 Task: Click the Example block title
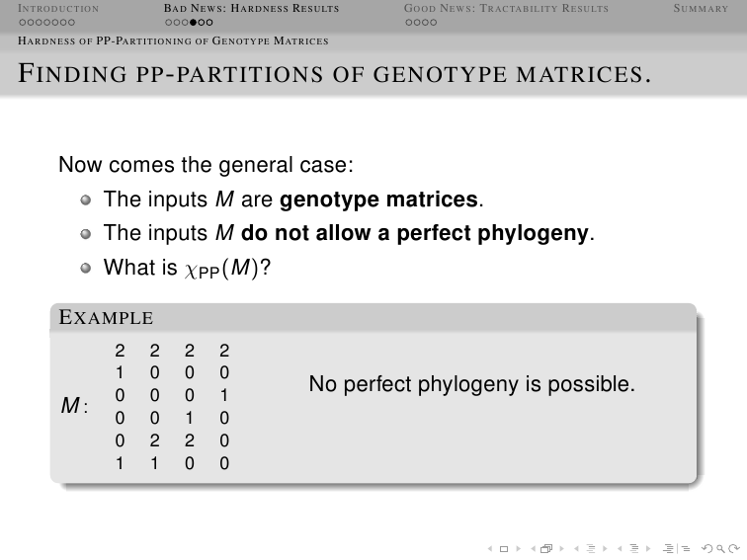[106, 317]
